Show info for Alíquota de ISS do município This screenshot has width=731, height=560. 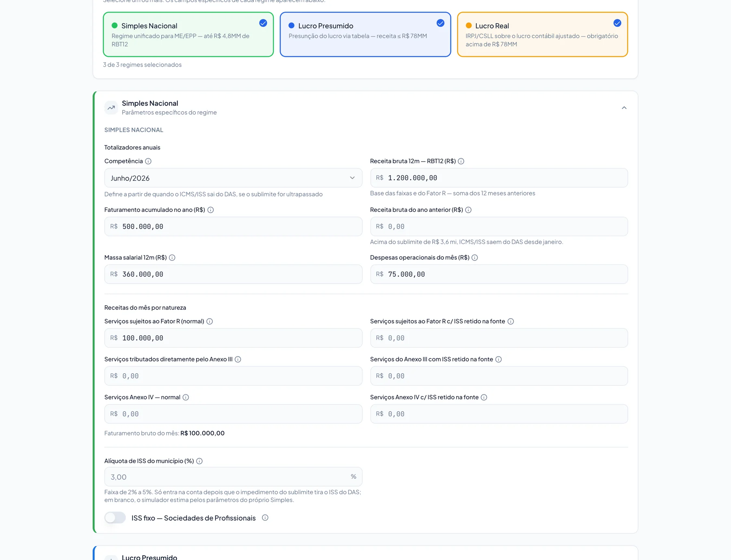pos(199,461)
